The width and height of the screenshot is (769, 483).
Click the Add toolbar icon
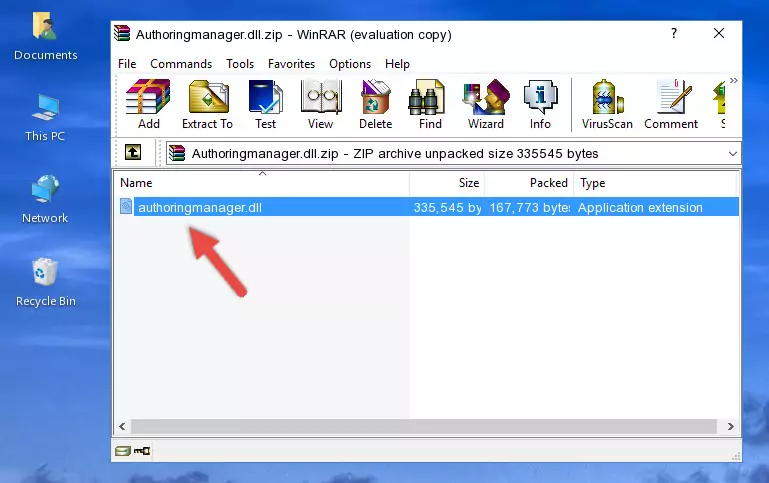(x=148, y=104)
